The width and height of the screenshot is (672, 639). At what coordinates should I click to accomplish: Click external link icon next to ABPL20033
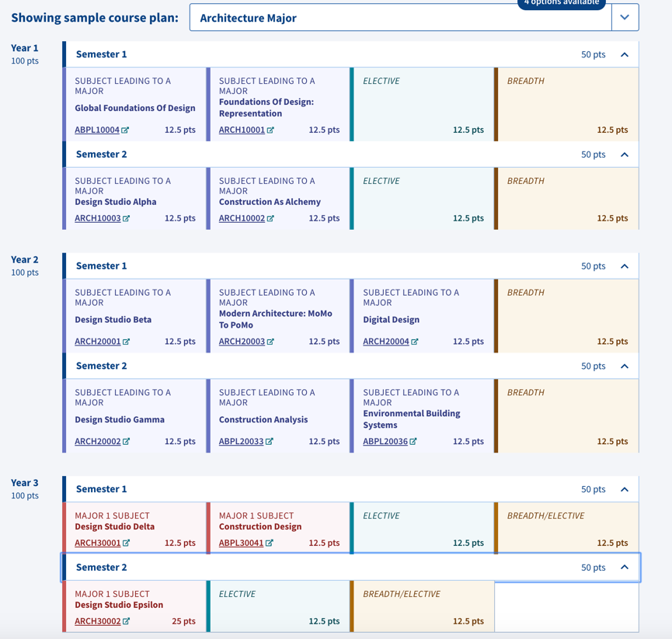point(270,442)
